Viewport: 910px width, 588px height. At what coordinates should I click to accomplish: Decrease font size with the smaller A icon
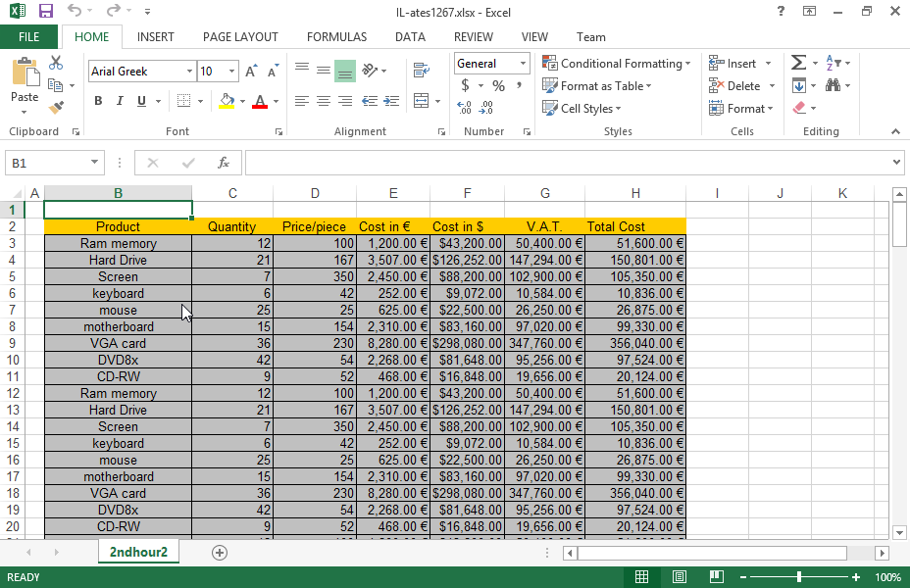273,72
